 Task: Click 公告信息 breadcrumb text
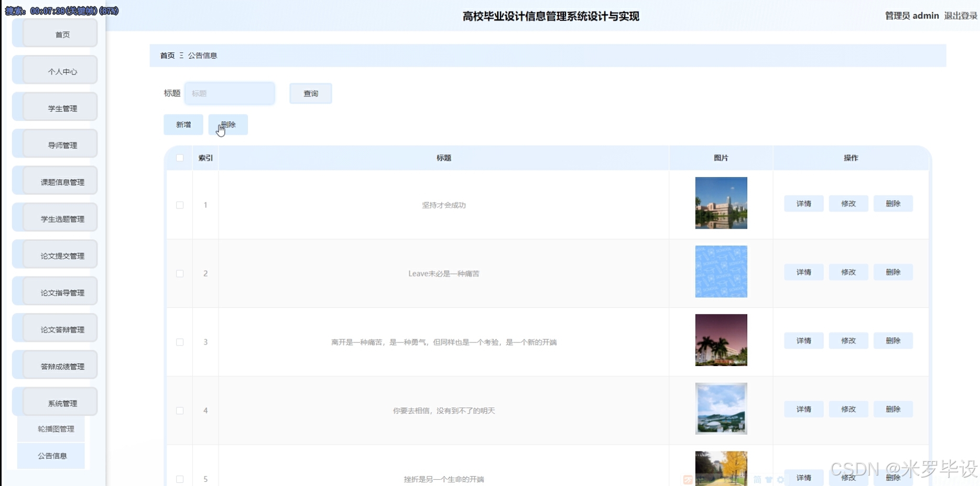[x=203, y=56]
